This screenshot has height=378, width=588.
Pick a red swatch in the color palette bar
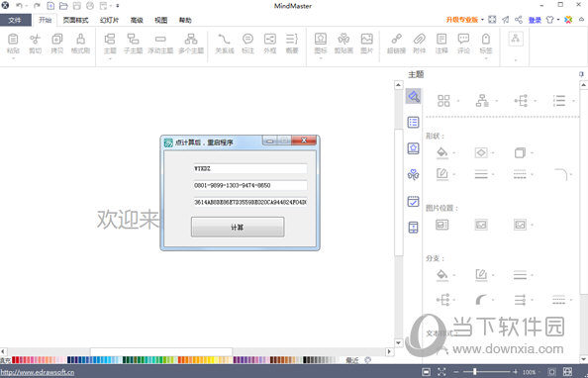14,360
